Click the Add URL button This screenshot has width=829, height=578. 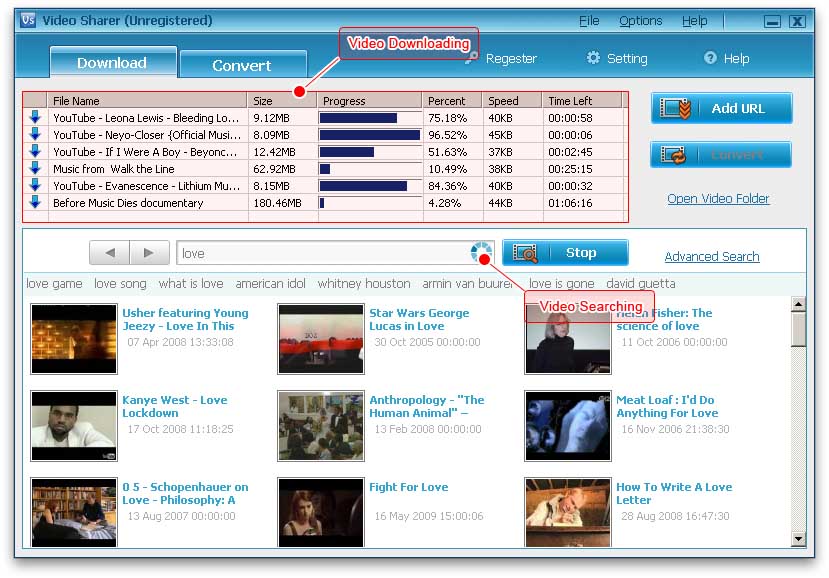(722, 108)
